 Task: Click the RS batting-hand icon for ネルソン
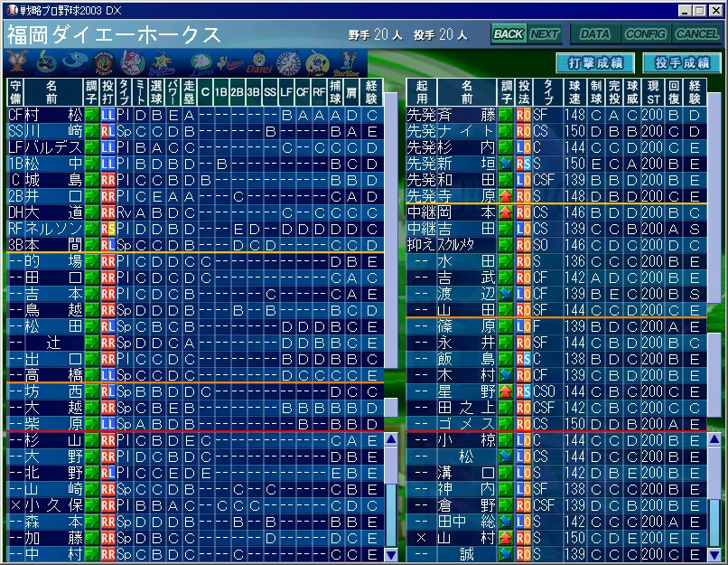tap(108, 229)
